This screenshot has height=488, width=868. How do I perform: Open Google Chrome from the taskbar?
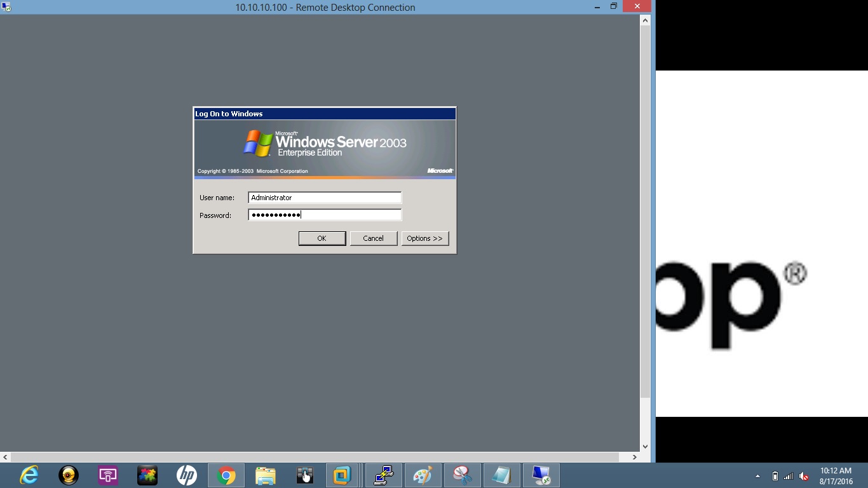pyautogui.click(x=226, y=475)
